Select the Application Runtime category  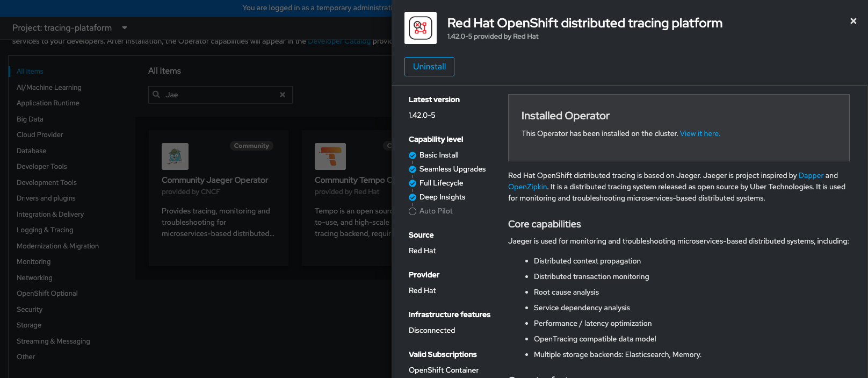48,103
